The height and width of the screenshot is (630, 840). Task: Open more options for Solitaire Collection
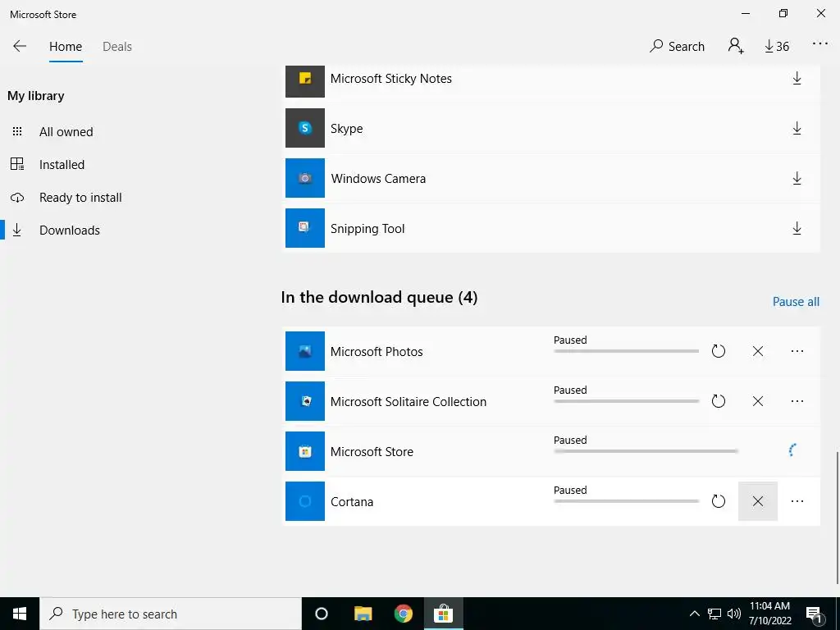coord(797,401)
